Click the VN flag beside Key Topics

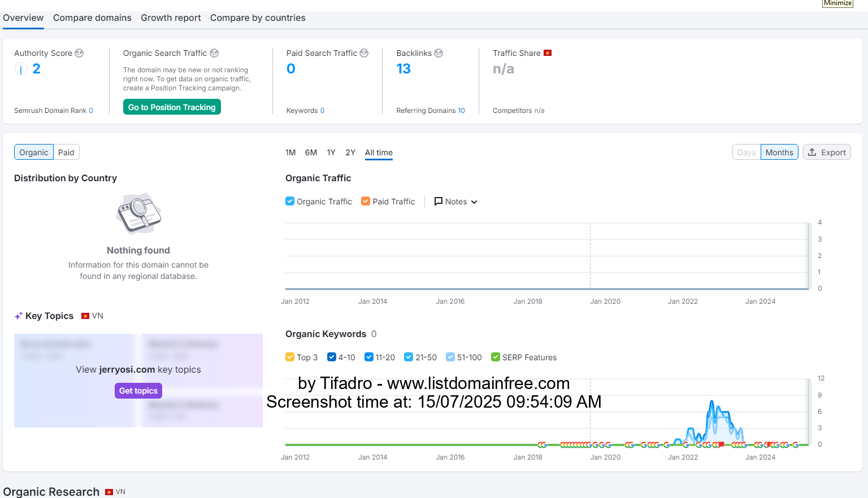tap(85, 316)
